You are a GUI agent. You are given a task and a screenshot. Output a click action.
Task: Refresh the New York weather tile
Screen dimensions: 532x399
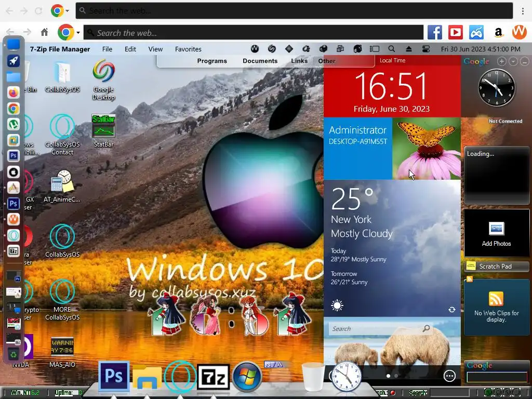[451, 310]
